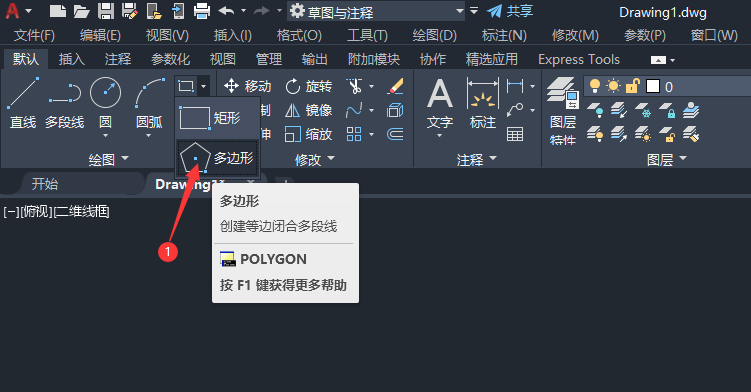This screenshot has width=751, height=392.
Task: Choose 多边形 (Polygon) from the flyout
Action: [217, 158]
